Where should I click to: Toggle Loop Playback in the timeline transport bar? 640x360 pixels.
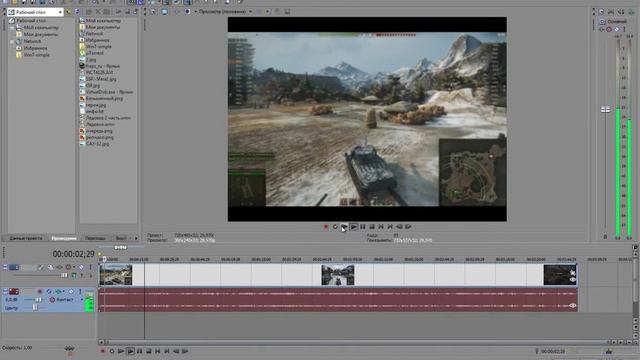[112, 351]
